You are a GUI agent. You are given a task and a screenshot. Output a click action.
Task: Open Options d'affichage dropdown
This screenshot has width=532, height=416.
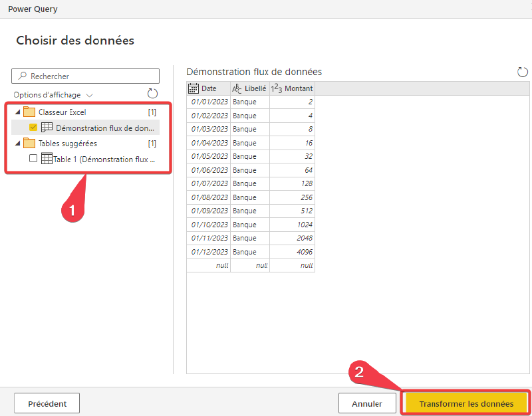[x=53, y=95]
